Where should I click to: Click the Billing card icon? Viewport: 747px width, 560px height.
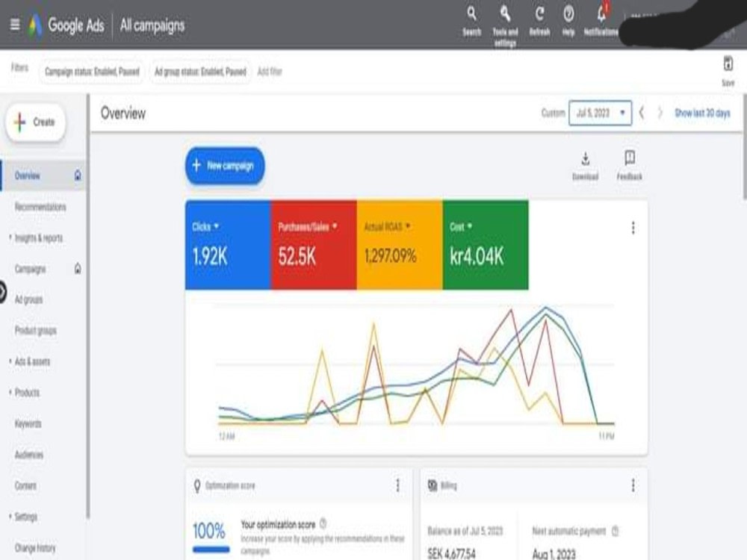pos(433,485)
